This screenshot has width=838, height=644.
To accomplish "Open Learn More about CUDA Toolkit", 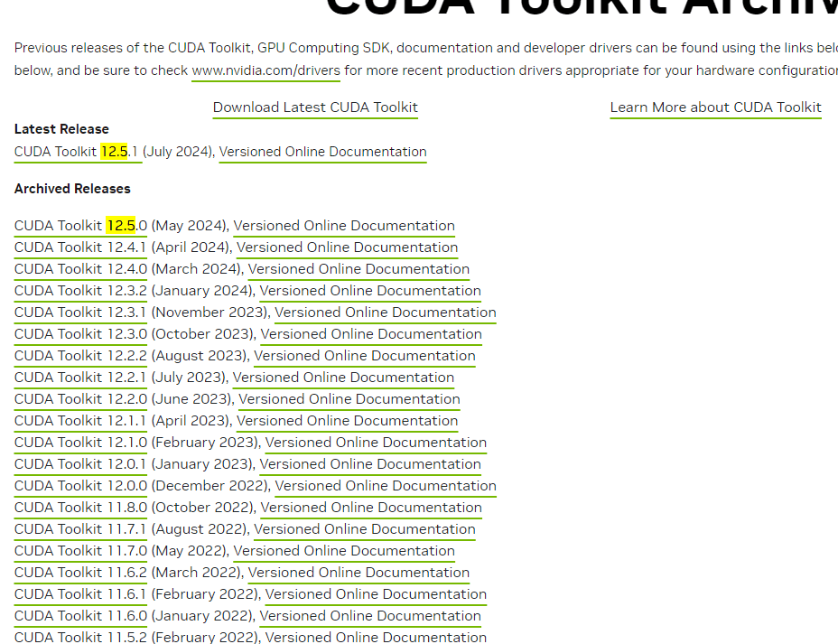I will 715,107.
